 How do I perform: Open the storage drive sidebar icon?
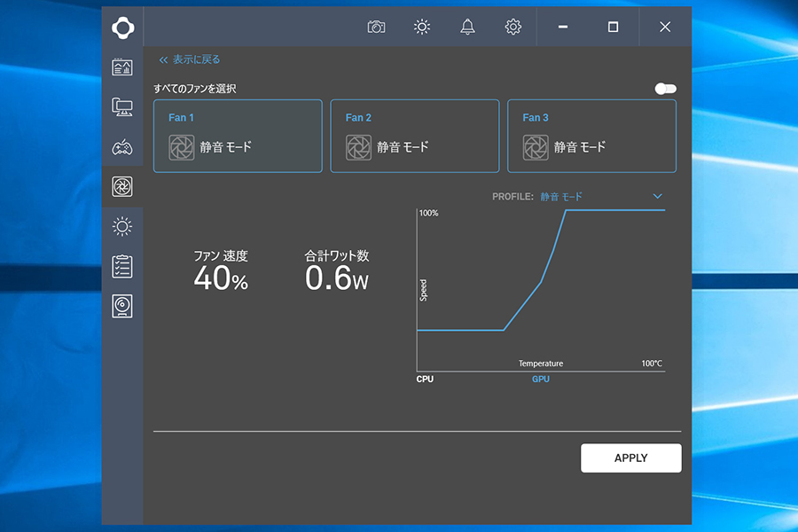122,306
